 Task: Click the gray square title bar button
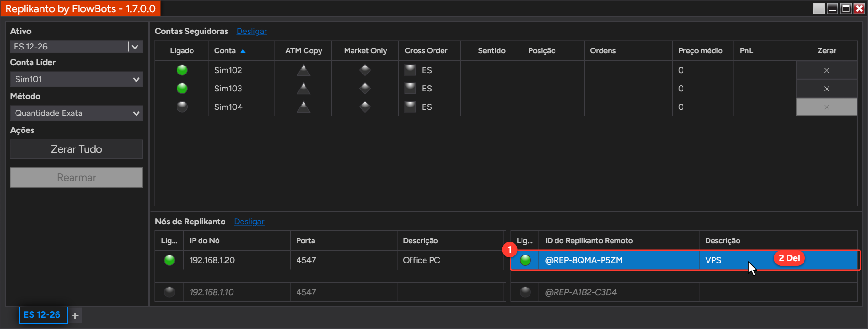(819, 8)
